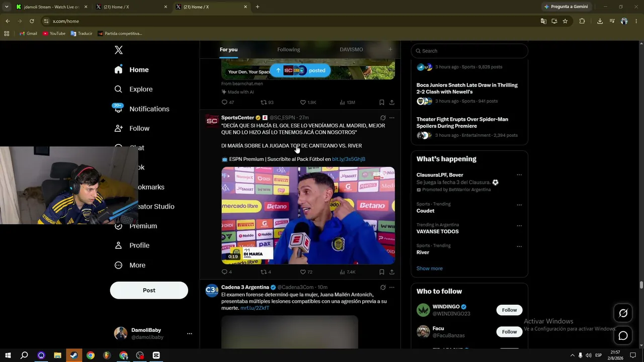Open the system volume control
Image resolution: width=644 pixels, height=362 pixels.
click(589, 355)
